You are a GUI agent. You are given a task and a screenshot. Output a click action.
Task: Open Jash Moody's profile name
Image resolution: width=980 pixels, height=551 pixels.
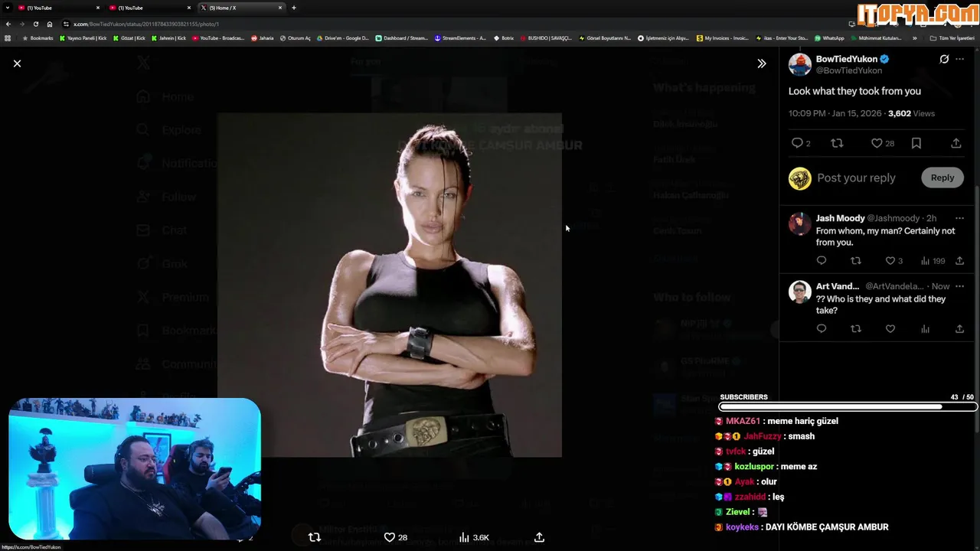(x=840, y=218)
